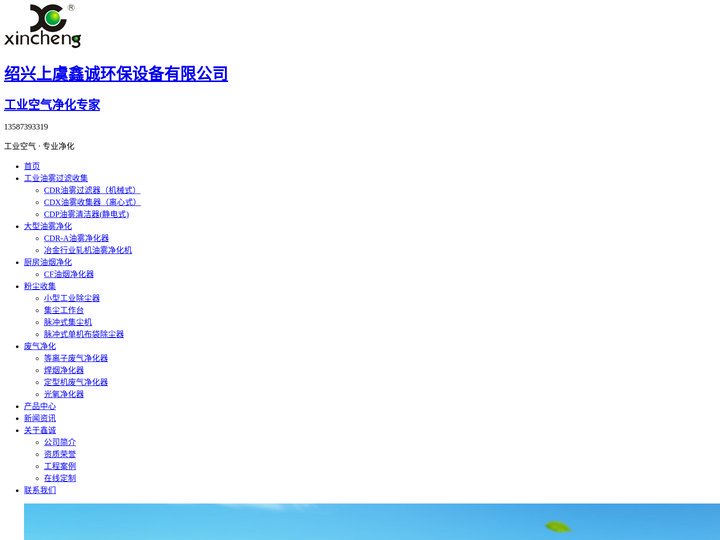
Task: Open 厨房油烟净化 menu link
Action: (x=48, y=262)
